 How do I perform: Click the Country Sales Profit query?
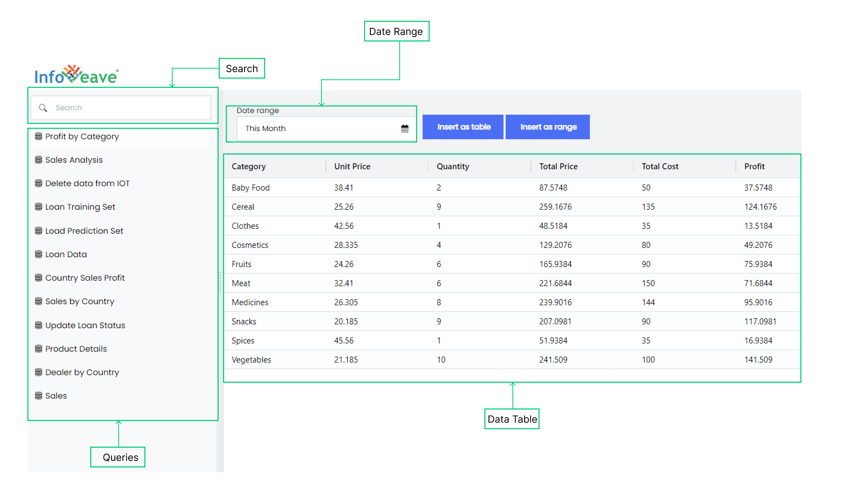pyautogui.click(x=86, y=277)
